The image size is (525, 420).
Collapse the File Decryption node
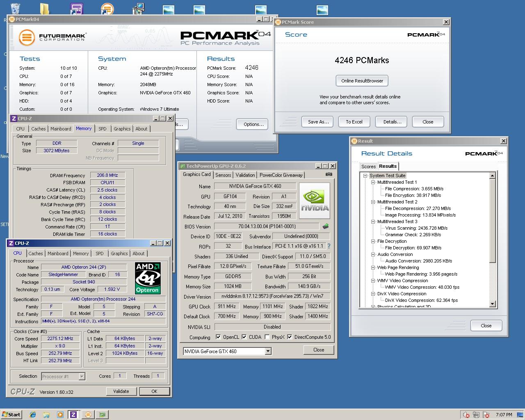(373, 241)
